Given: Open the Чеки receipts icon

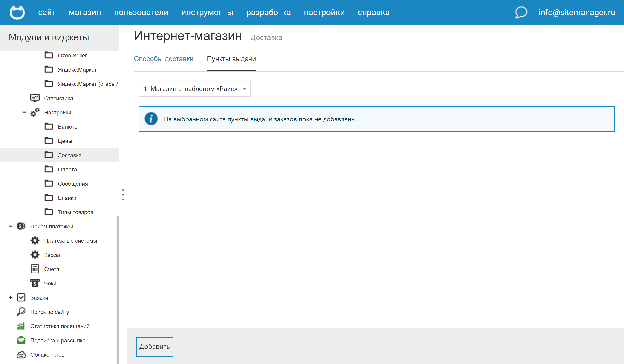Looking at the screenshot, I should (35, 283).
